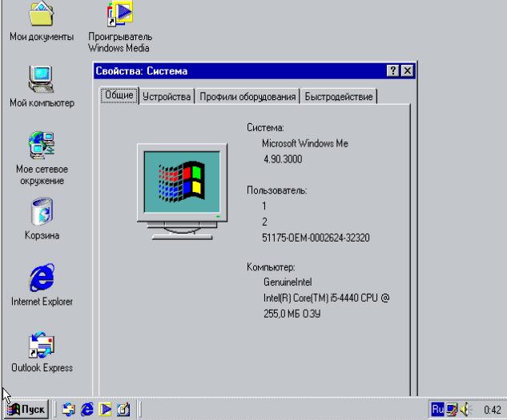Click the volume speaker tray icon
507x420 pixels.
(466, 410)
